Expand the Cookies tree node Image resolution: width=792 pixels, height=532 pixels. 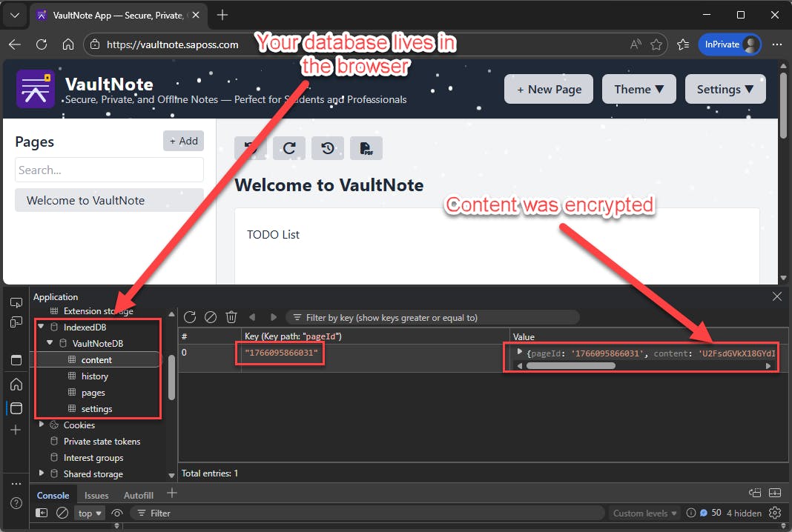(42, 425)
